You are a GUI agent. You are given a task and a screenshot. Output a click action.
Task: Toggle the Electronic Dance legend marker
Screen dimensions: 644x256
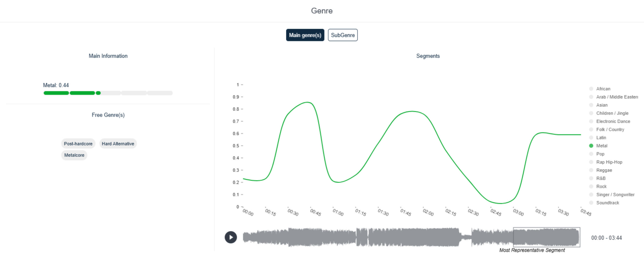[591, 121]
